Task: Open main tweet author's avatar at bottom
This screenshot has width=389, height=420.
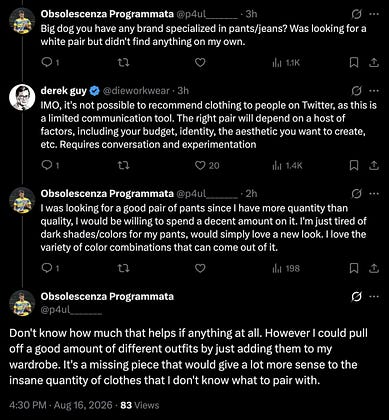Action: 22,303
